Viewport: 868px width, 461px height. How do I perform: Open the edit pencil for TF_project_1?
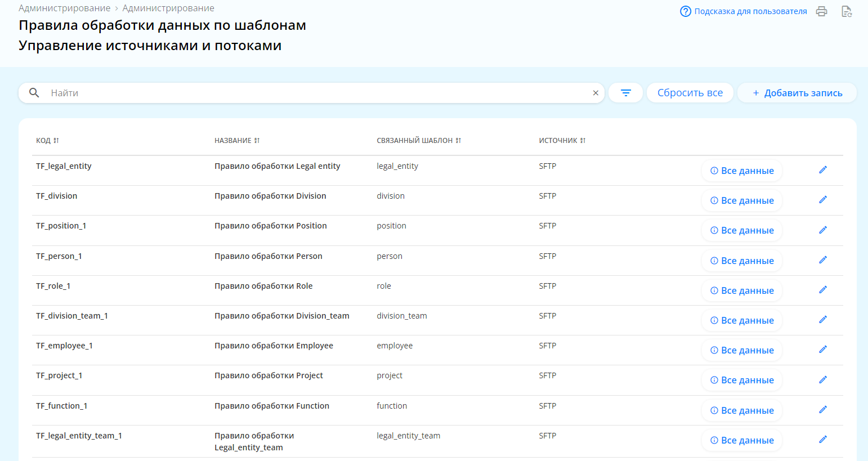click(x=822, y=380)
